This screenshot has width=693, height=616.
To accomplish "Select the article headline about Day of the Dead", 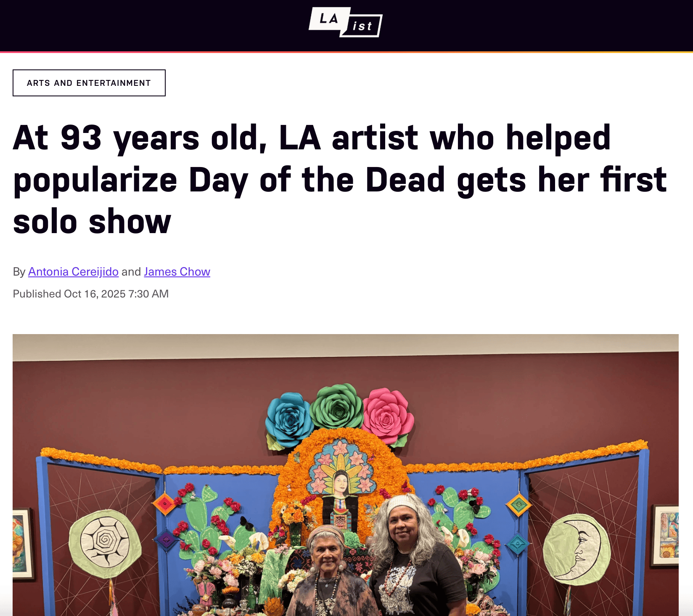I will point(340,179).
